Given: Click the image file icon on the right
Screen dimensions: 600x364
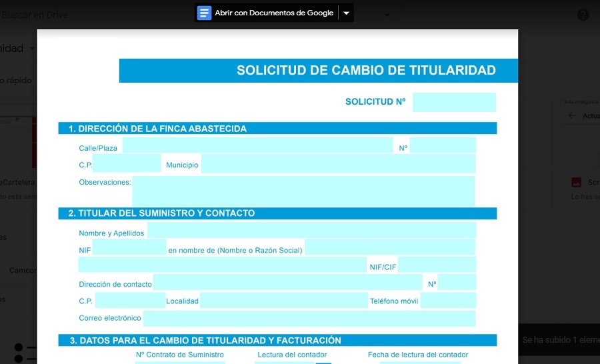Looking at the screenshot, I should (576, 182).
